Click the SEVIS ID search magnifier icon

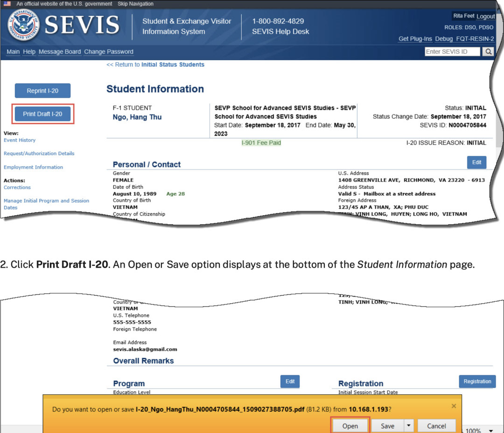click(488, 51)
